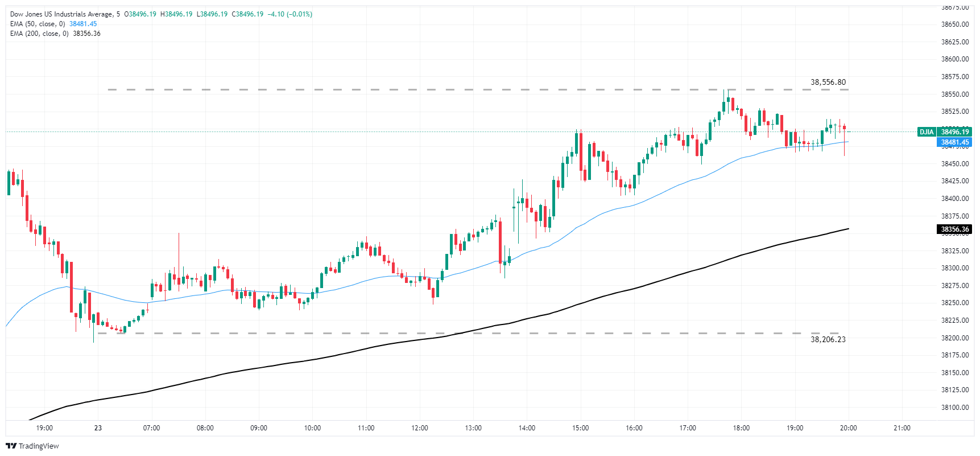Click the DJIA price tag label
The width and height of the screenshot is (980, 456).
[927, 132]
